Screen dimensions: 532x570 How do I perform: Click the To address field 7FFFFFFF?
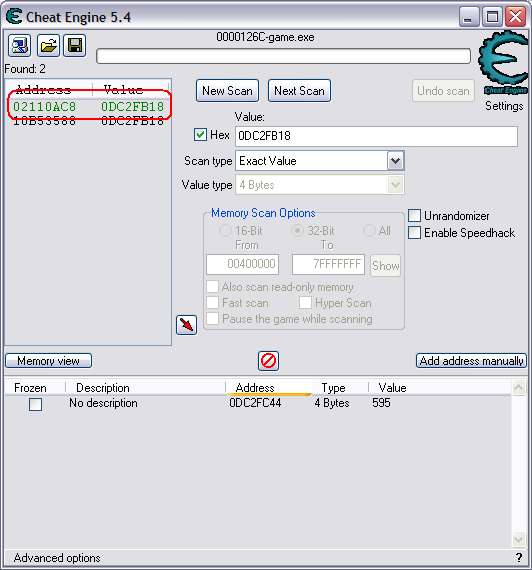click(x=328, y=264)
